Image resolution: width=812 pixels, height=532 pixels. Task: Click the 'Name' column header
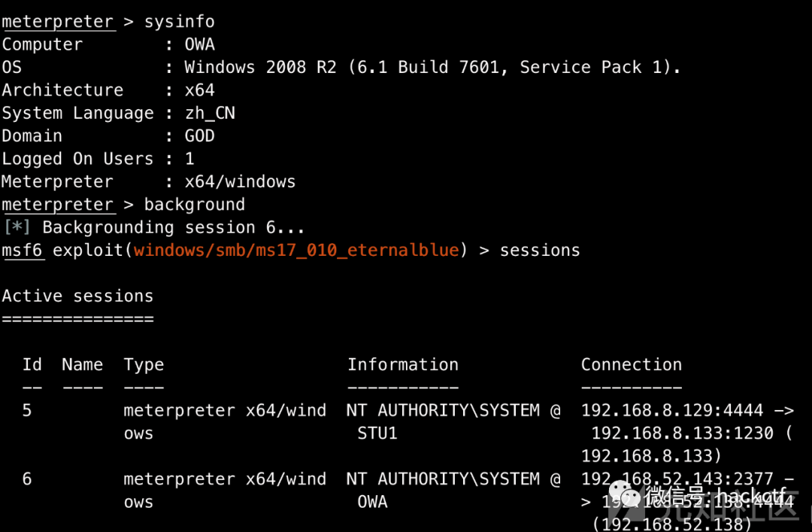pyautogui.click(x=83, y=364)
